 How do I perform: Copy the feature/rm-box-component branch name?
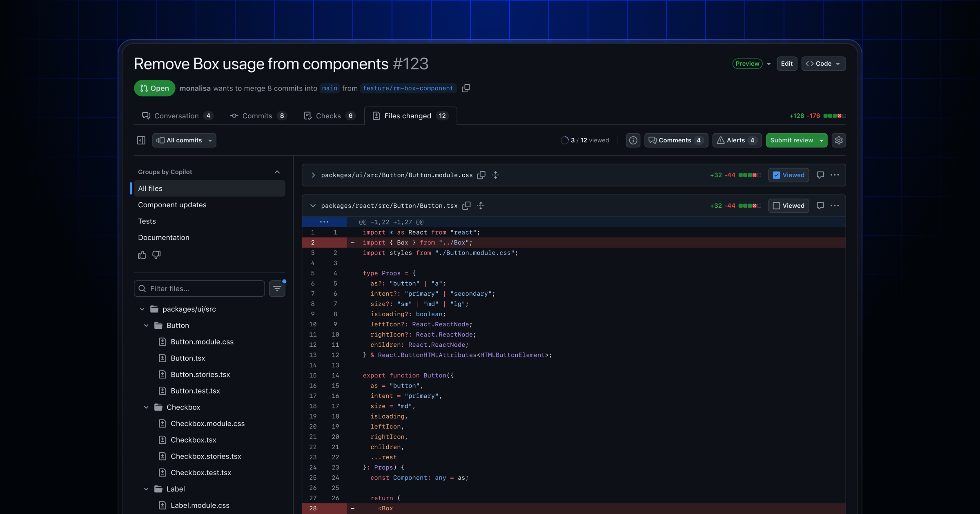coord(466,88)
